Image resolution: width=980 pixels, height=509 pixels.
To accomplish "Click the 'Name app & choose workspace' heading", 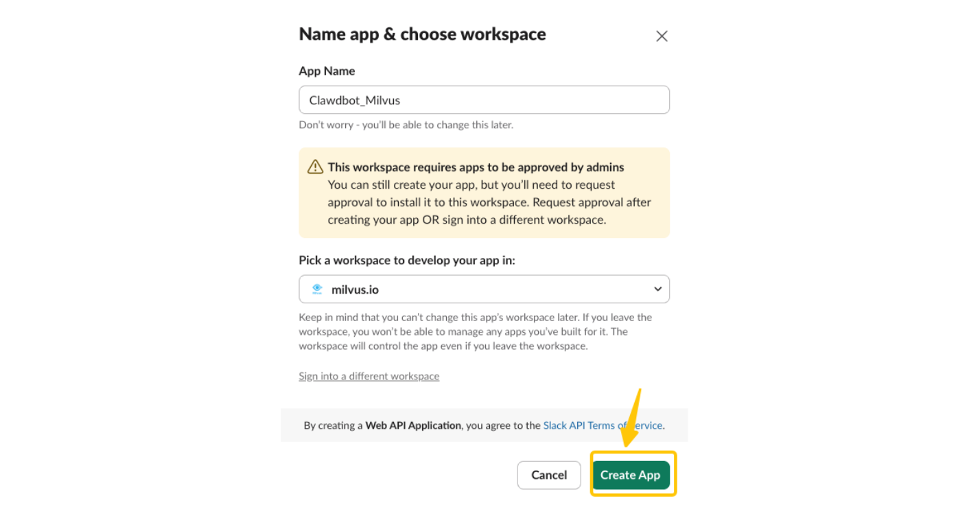I will coord(422,34).
